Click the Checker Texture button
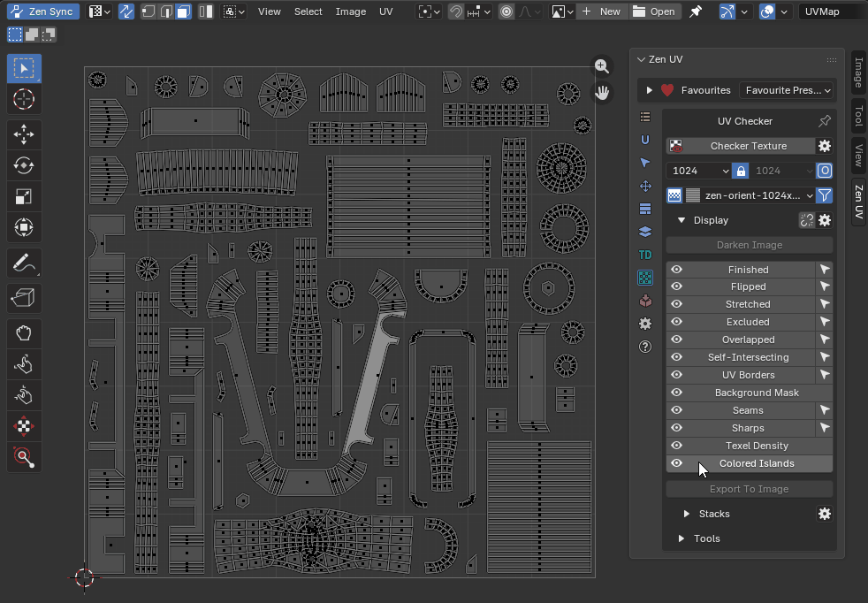 [x=748, y=146]
